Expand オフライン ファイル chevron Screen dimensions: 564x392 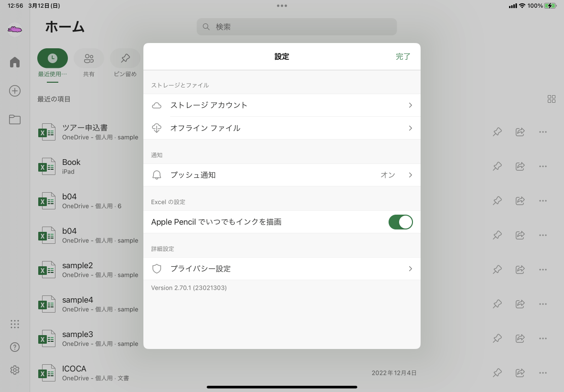pos(411,128)
